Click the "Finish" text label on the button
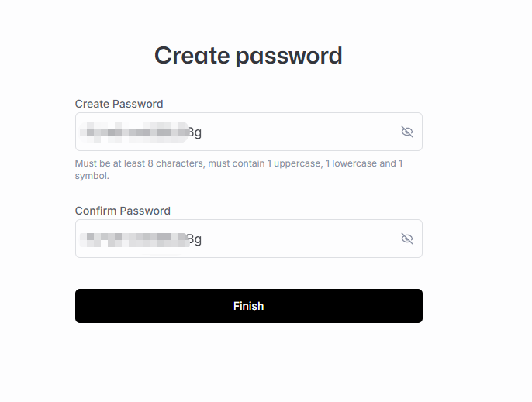The width and height of the screenshot is (532, 402). pos(248,306)
